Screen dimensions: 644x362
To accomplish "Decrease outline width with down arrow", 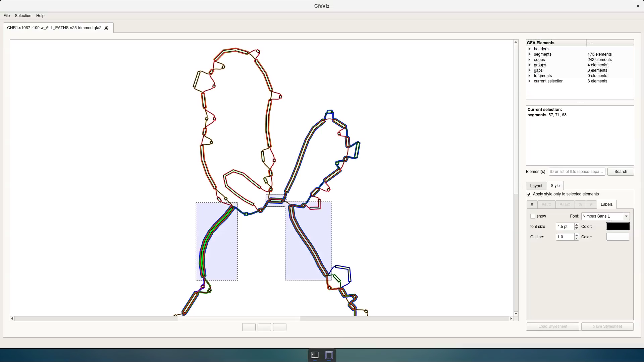I will (x=577, y=239).
